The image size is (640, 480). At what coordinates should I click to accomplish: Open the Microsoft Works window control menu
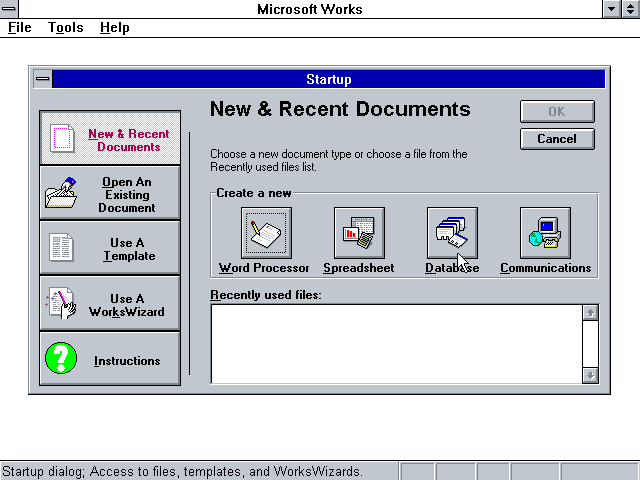pyautogui.click(x=9, y=9)
